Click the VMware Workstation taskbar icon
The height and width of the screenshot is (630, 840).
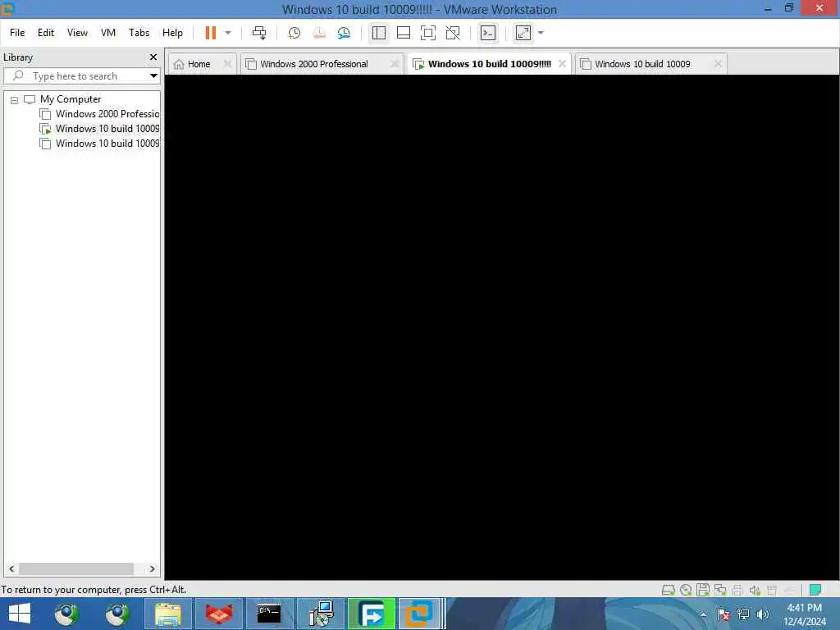click(419, 614)
